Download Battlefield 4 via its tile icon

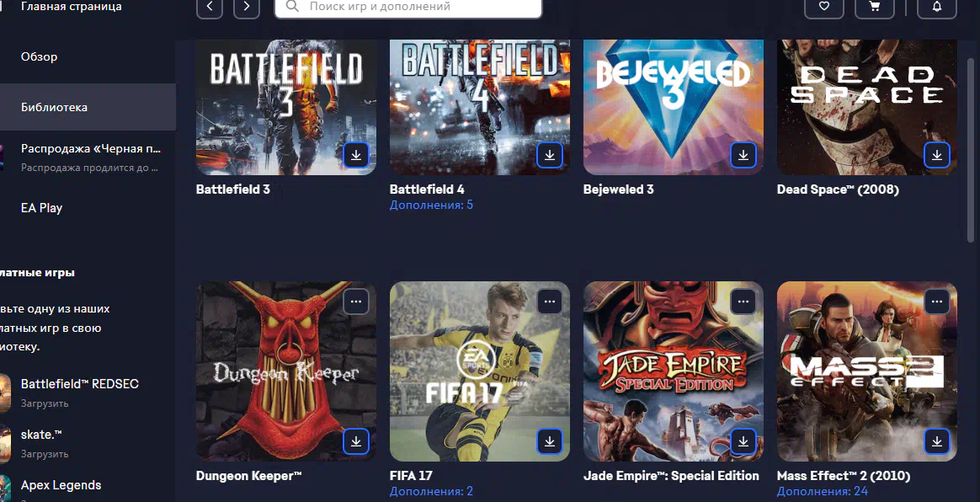click(550, 155)
